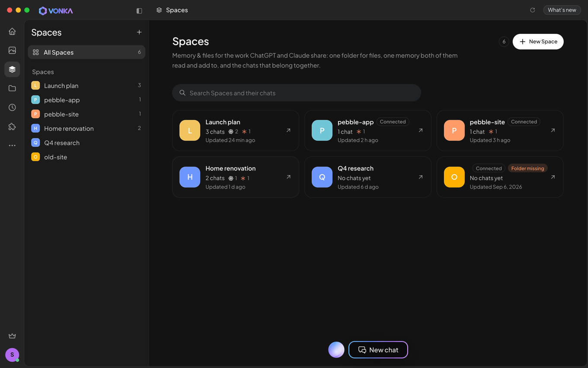588x368 pixels.
Task: Click the 6 count badge beside New Space
Action: [504, 42]
